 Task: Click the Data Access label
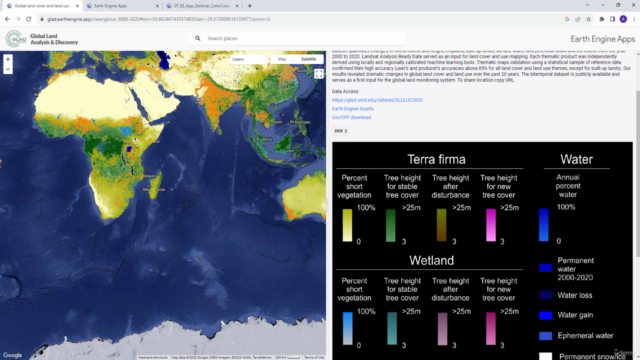pos(345,91)
